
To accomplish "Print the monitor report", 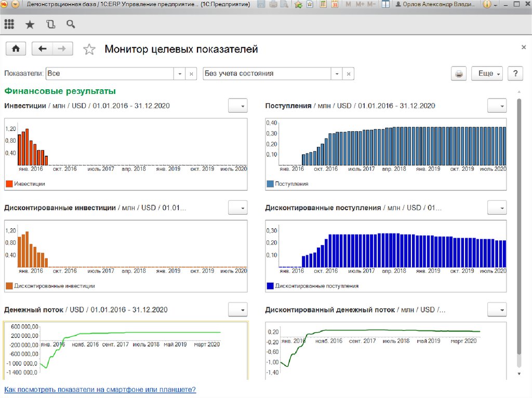I will click(x=459, y=74).
